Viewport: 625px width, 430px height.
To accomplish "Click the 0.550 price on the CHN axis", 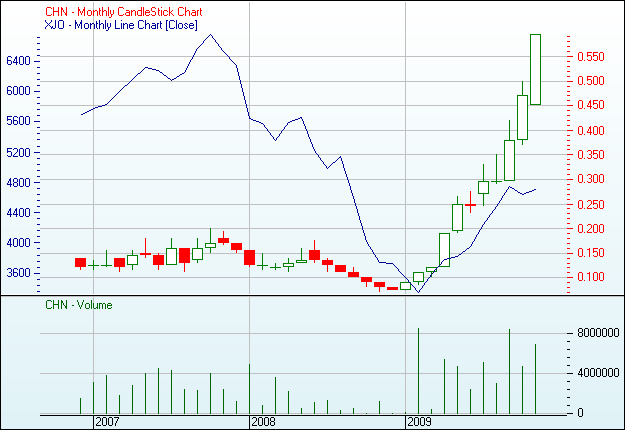I will (x=591, y=57).
